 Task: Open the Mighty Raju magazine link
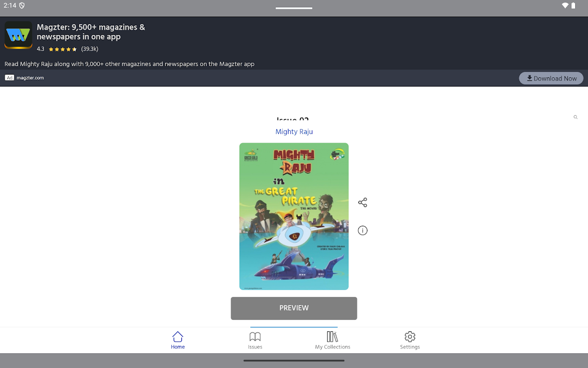click(x=294, y=132)
